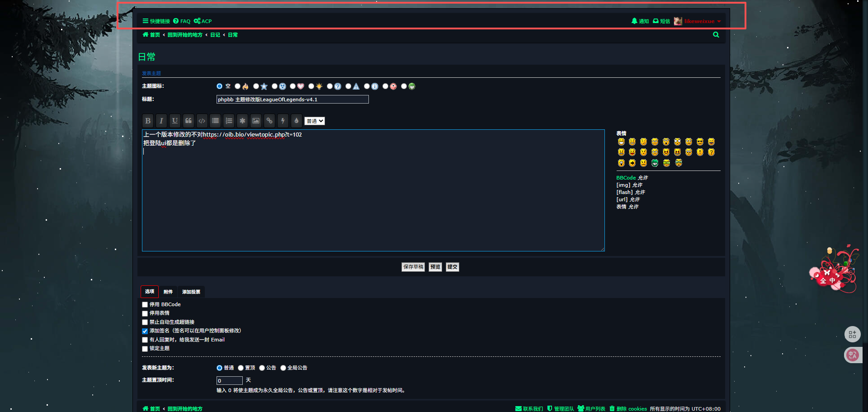Enable the 停用 BBCode checkbox
The width and height of the screenshot is (868, 412).
[x=145, y=305]
